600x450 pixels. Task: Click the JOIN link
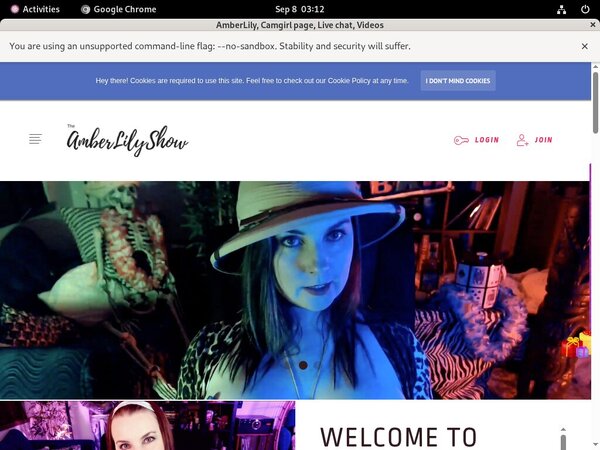[543, 141]
